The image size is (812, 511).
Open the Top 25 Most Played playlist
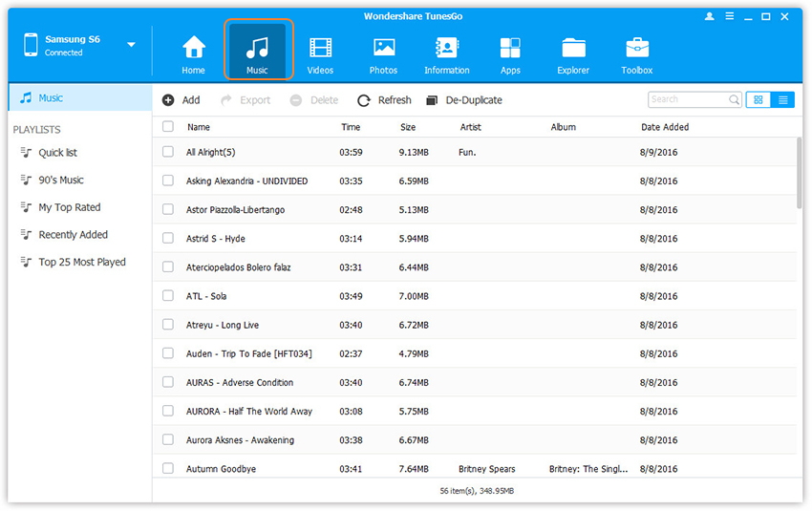pos(82,262)
